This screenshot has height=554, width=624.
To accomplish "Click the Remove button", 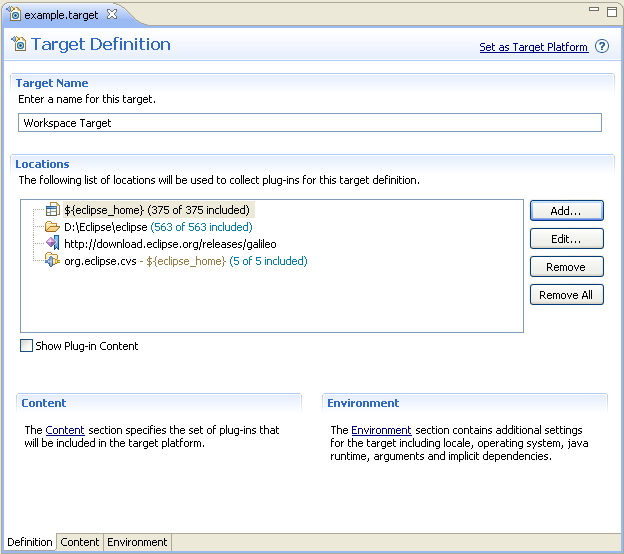I will [x=566, y=267].
